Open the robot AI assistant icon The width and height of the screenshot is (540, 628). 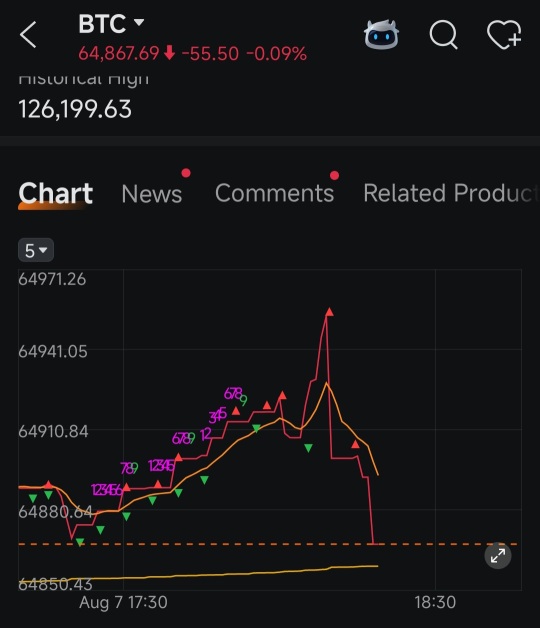381,35
